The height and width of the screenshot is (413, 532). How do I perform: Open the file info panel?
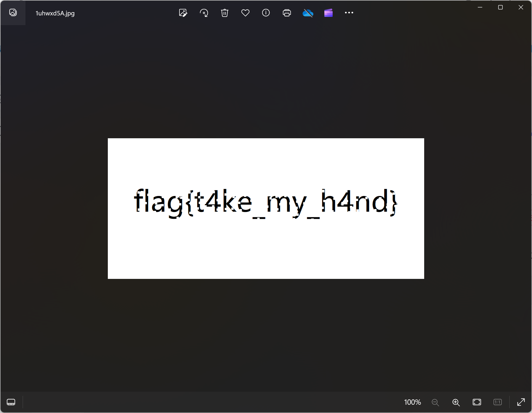[266, 13]
